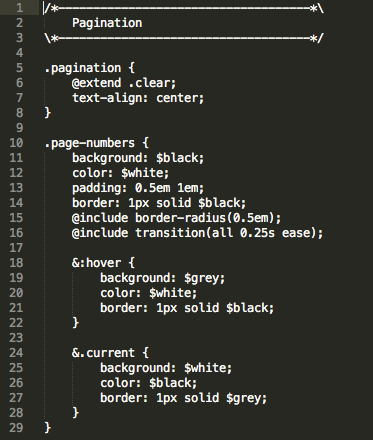Click line number 24 in the gutter
The height and width of the screenshot is (440, 373).
16,353
